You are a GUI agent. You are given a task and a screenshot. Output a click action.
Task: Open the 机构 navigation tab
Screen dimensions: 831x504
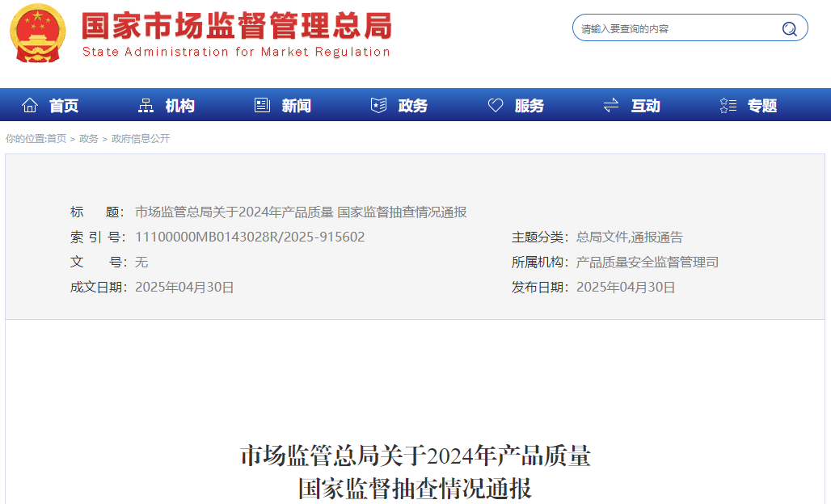pos(179,106)
